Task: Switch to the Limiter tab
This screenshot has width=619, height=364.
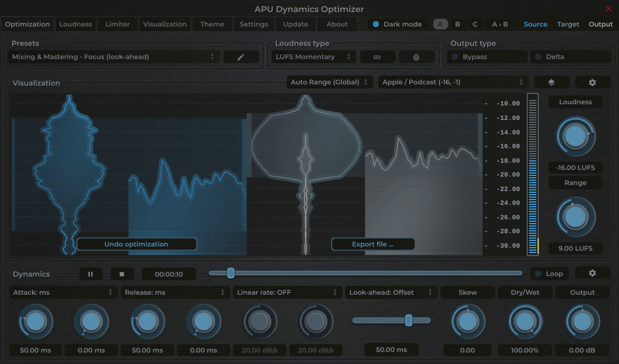Action: click(x=117, y=24)
